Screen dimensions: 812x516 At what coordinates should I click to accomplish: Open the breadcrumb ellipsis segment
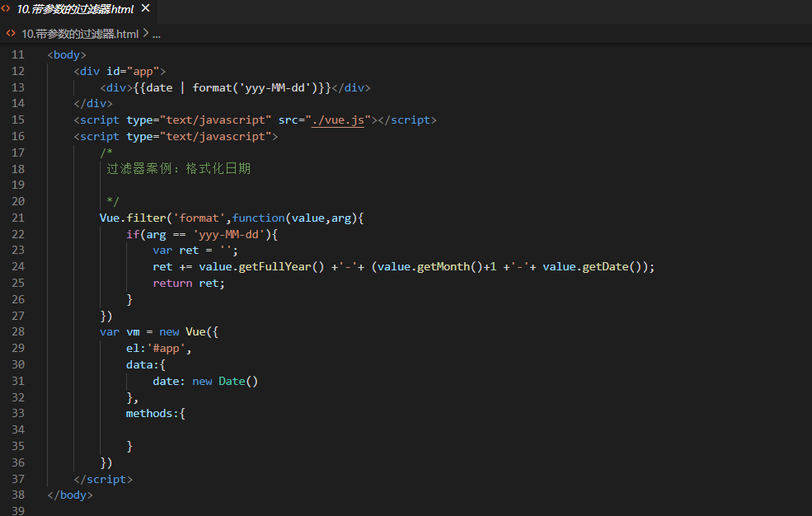[157, 35]
